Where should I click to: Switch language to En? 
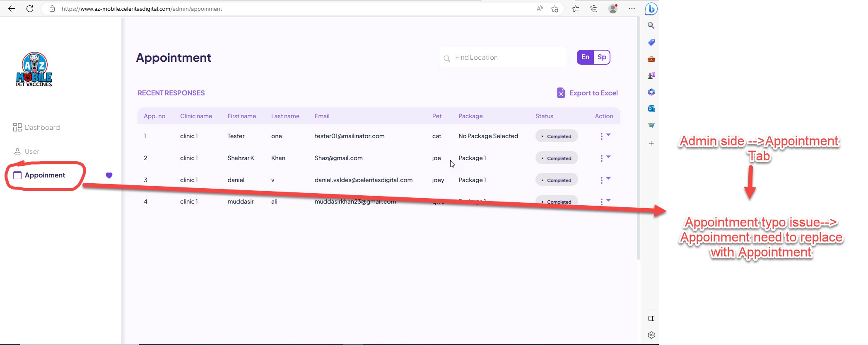pyautogui.click(x=585, y=57)
